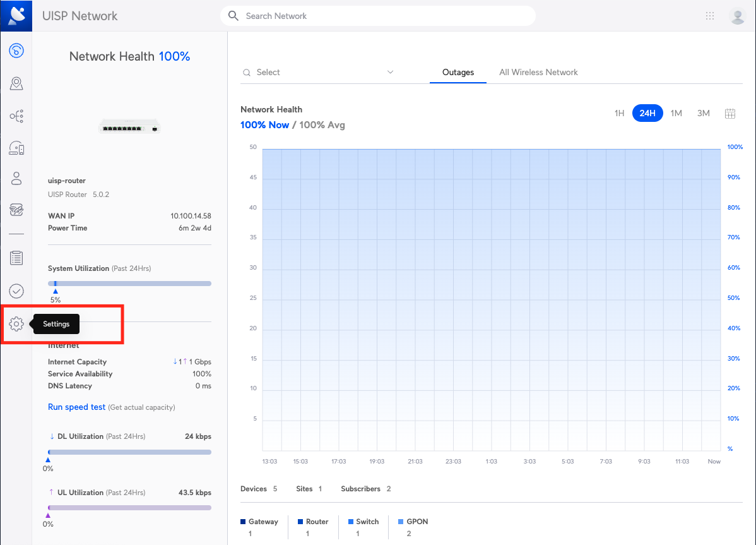Click the Gateway legend color square
756x545 pixels.
[x=243, y=522]
